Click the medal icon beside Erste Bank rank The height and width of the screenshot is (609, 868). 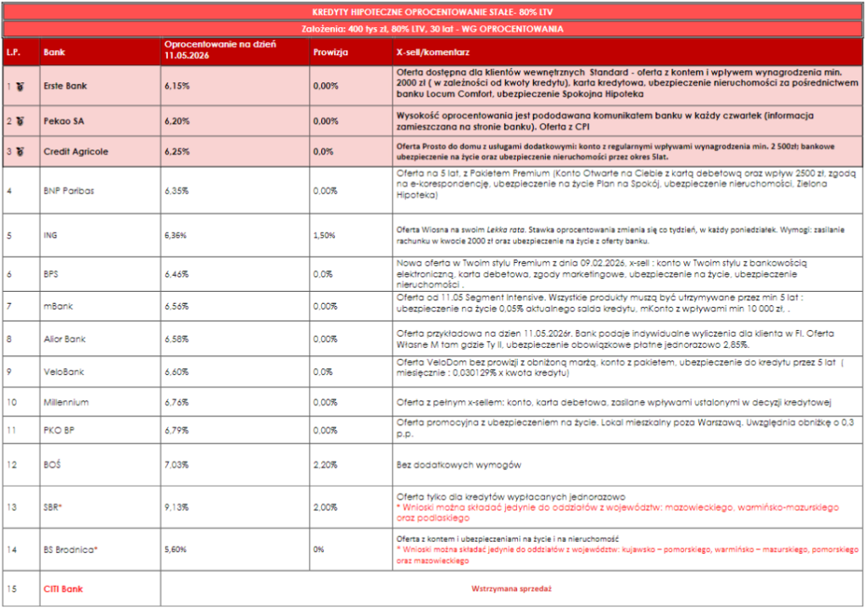tap(20, 87)
